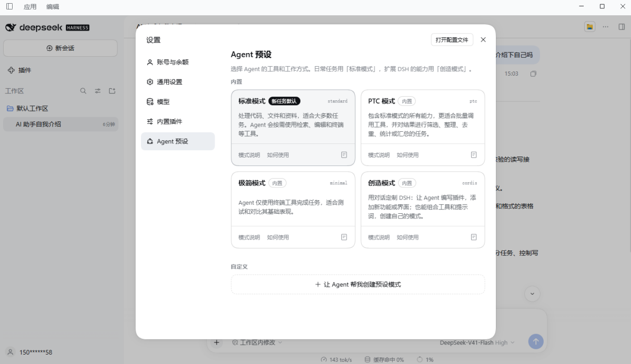Click the 143 tok/s status indicator

click(336, 360)
